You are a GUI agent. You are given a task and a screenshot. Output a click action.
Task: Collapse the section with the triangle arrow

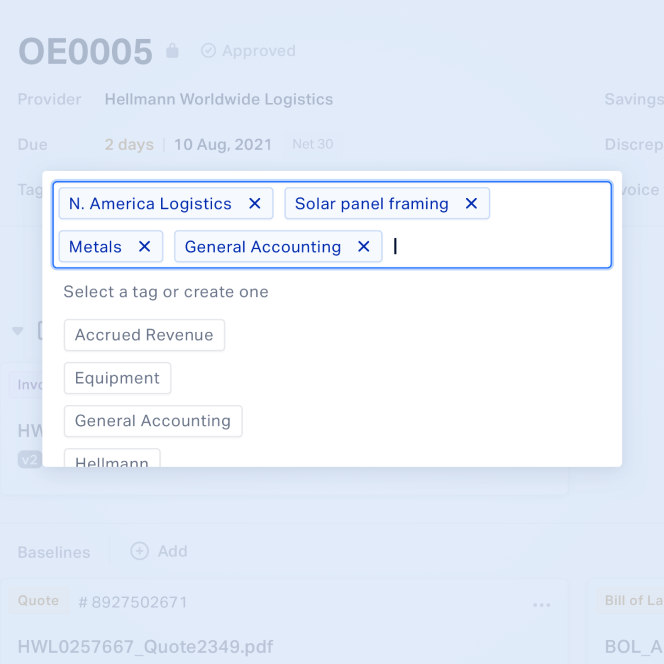click(x=17, y=331)
